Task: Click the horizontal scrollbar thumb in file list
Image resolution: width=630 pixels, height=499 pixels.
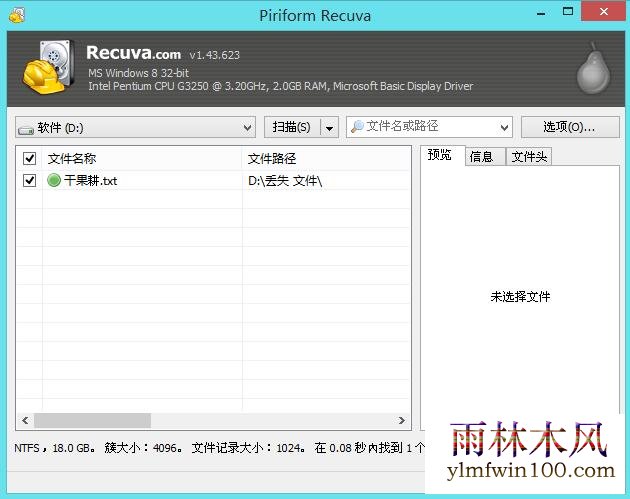Action: [92, 421]
